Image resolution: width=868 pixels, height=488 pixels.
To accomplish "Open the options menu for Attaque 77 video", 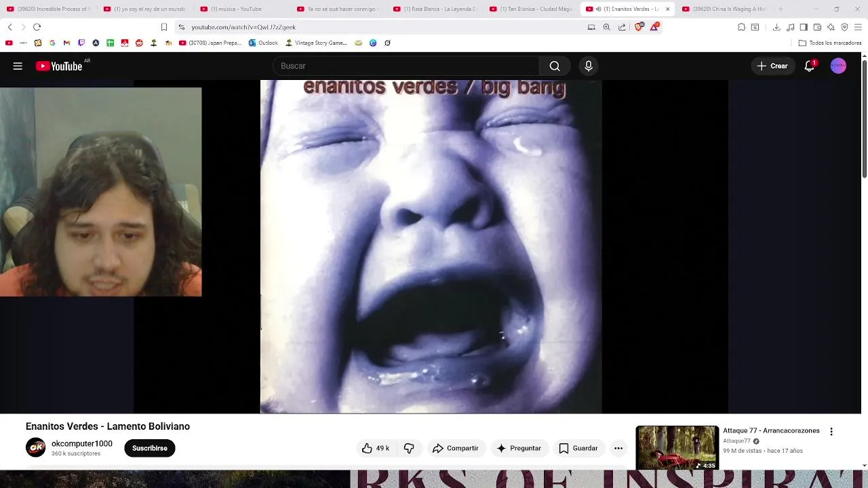I will coord(831,432).
